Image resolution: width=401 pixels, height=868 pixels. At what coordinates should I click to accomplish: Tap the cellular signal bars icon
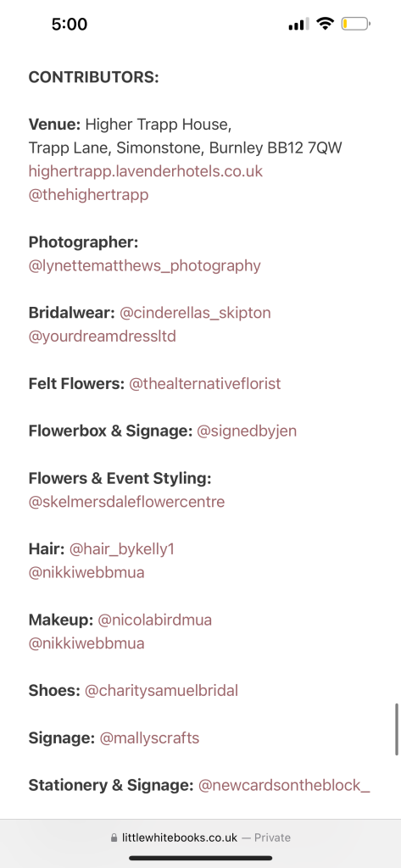(x=299, y=25)
